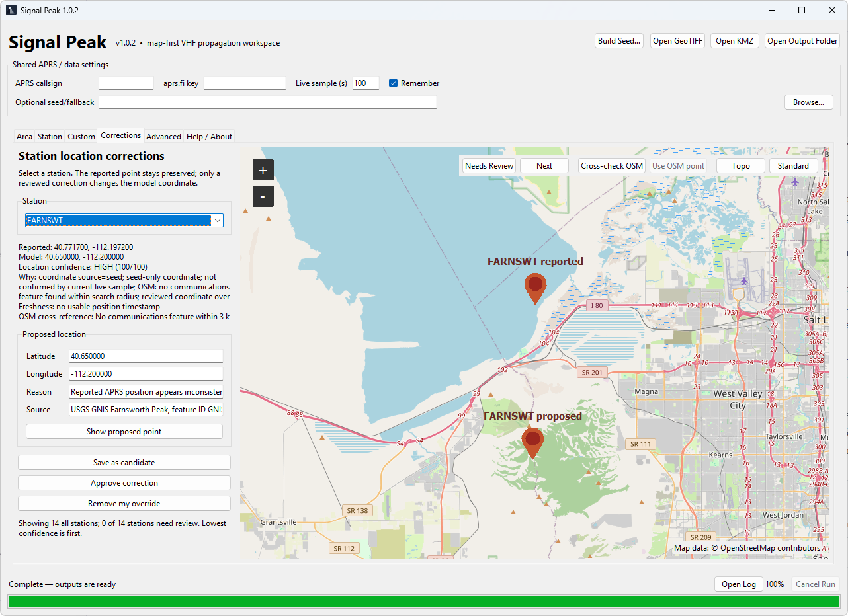Run Cross-check OSM
Viewport: 848px width, 616px height.
tap(612, 166)
